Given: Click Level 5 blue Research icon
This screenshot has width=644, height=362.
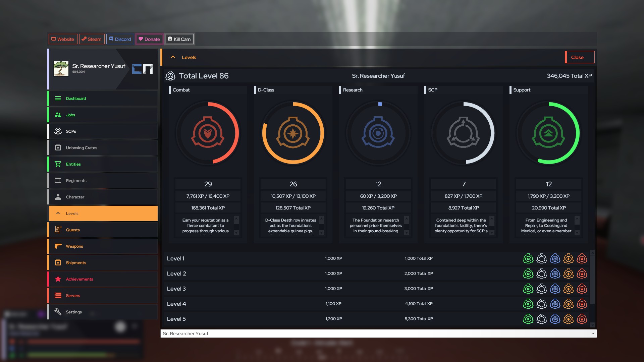Looking at the screenshot, I should point(555,319).
